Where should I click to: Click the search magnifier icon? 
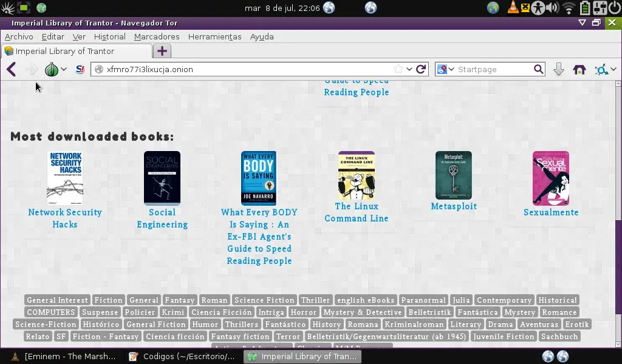click(538, 69)
